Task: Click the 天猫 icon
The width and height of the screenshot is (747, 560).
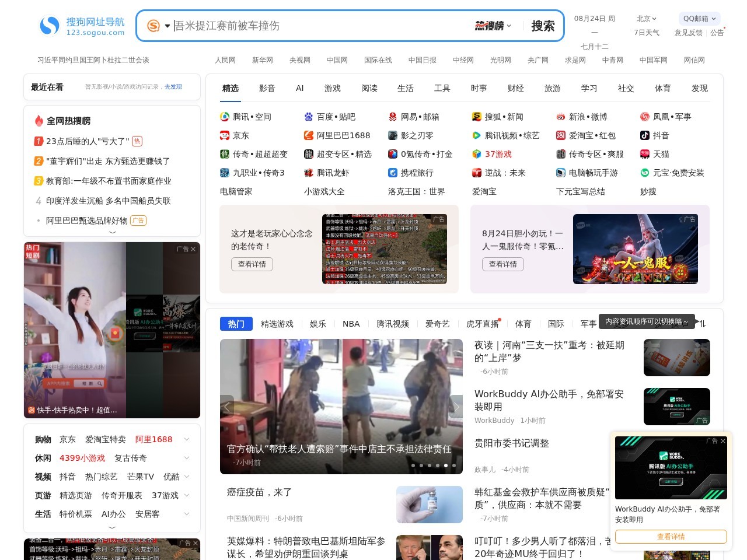Action: click(645, 154)
